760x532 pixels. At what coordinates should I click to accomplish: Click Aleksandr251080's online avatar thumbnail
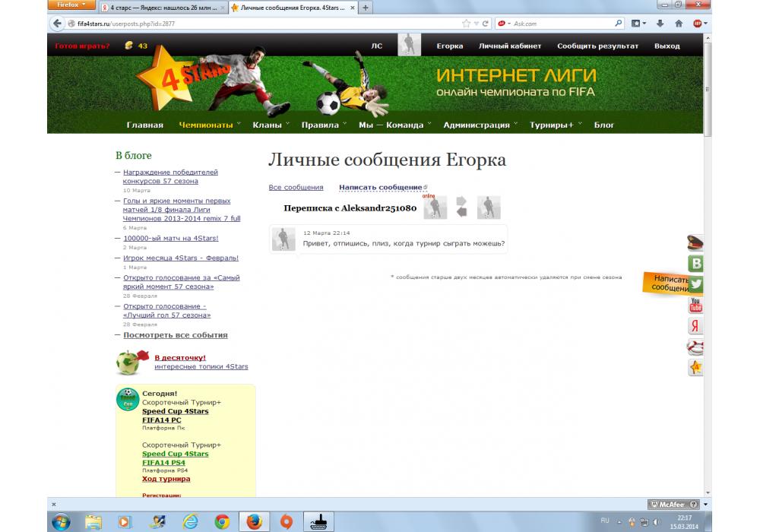tap(435, 207)
